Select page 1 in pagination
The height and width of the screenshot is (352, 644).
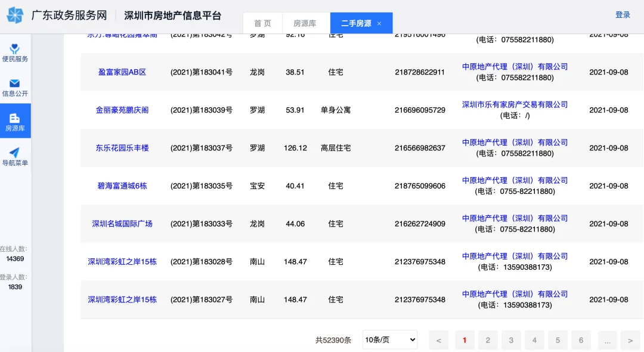(x=465, y=340)
